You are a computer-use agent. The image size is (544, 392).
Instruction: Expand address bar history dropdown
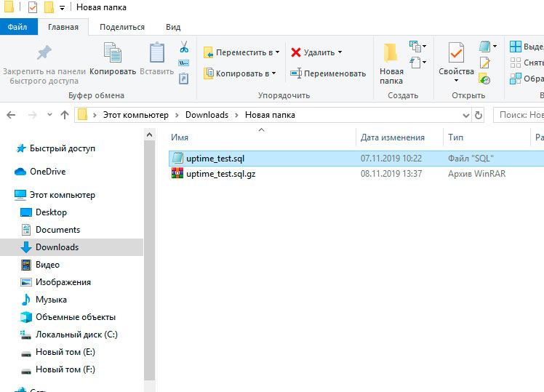466,115
